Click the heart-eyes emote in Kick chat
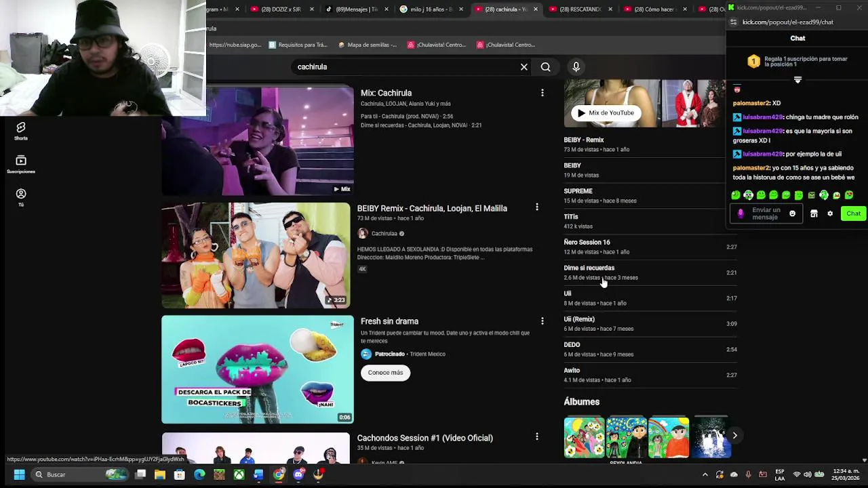The image size is (868, 488). [849, 195]
